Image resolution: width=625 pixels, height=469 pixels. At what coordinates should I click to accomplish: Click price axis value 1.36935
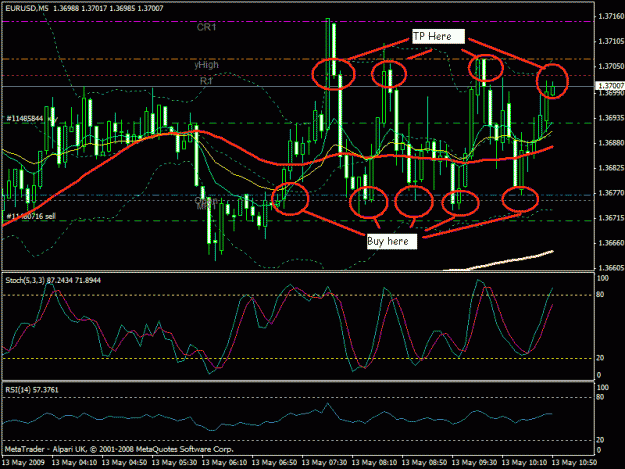point(611,118)
